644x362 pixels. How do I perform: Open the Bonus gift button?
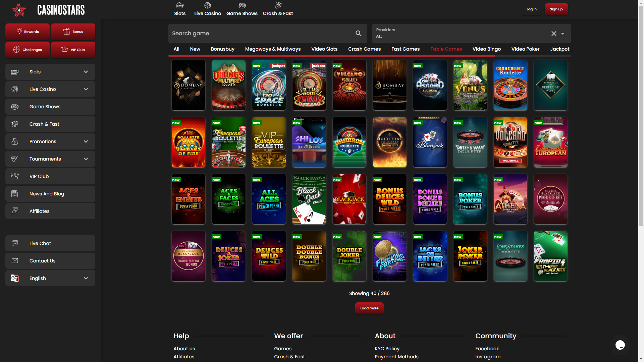click(x=73, y=32)
